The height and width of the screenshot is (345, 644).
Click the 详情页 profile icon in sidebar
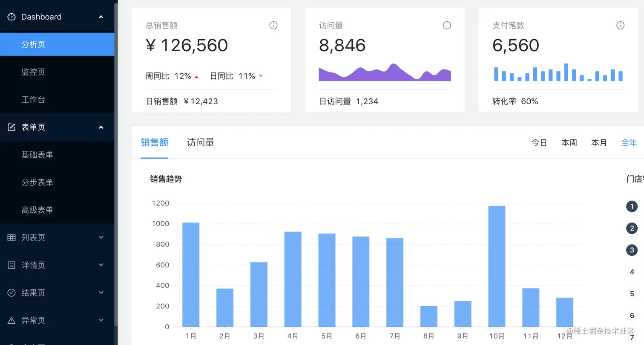(11, 265)
